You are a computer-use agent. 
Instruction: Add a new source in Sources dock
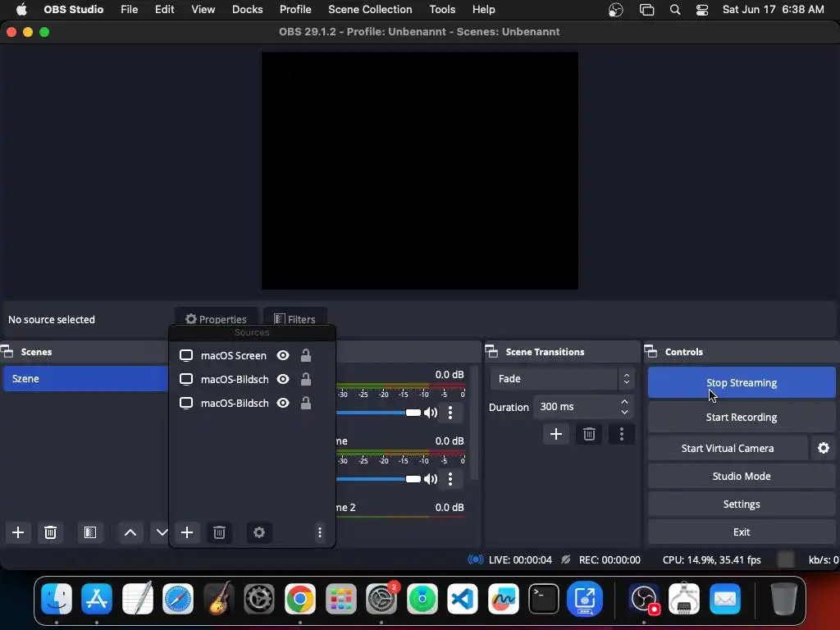(x=187, y=532)
